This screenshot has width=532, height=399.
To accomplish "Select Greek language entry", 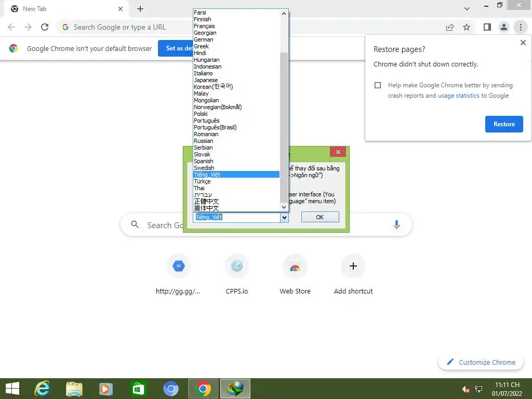I will click(x=236, y=46).
